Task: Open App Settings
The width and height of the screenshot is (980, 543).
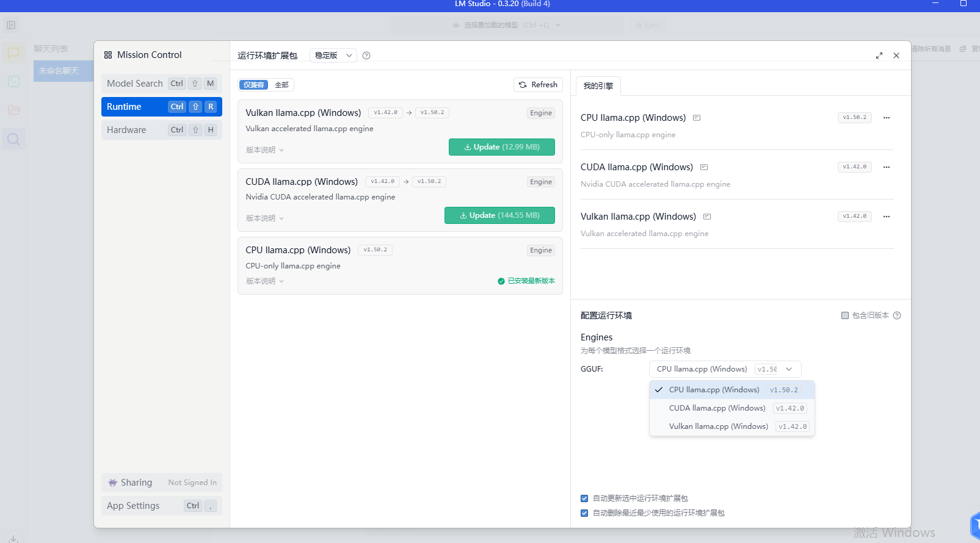Action: pyautogui.click(x=162, y=506)
